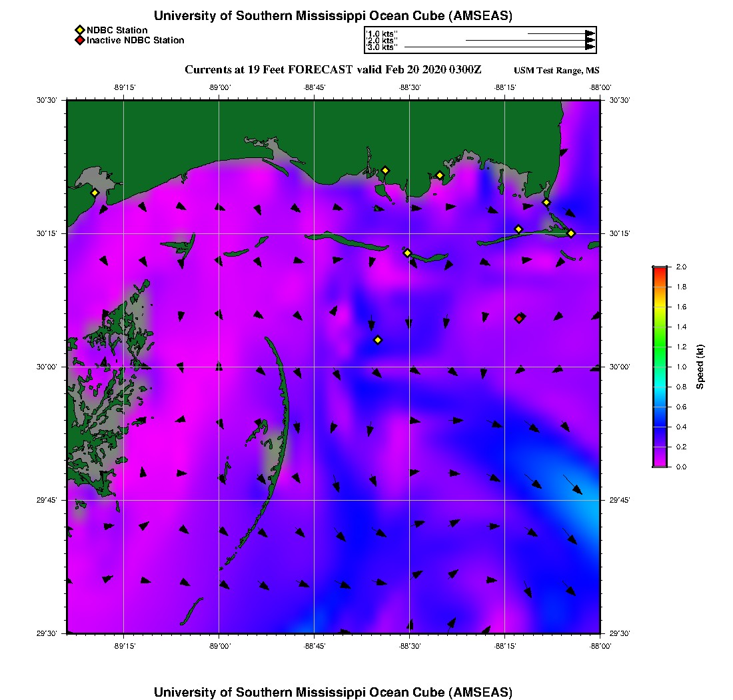733x700 pixels.
Task: Click the yellow diamond icon in the legend
Action: pyautogui.click(x=79, y=30)
